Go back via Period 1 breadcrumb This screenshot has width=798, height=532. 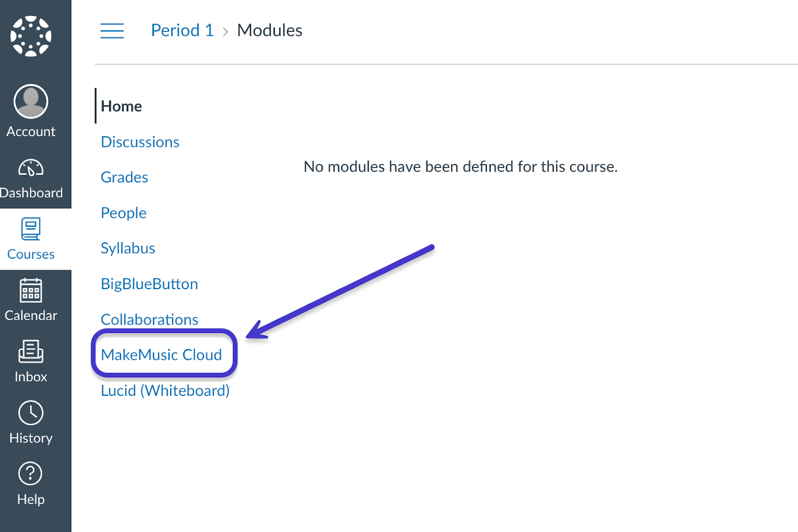pos(182,30)
